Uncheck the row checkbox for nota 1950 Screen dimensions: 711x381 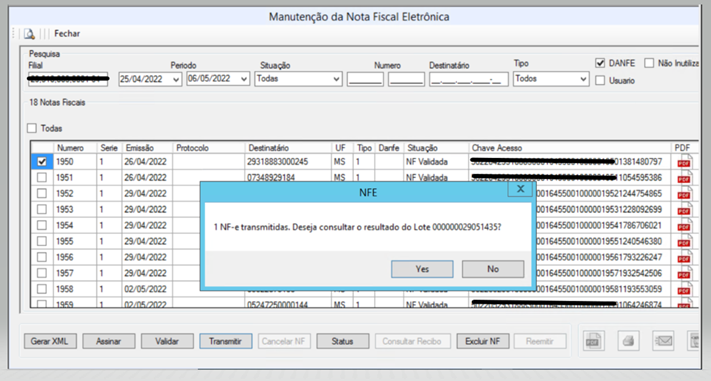click(42, 162)
